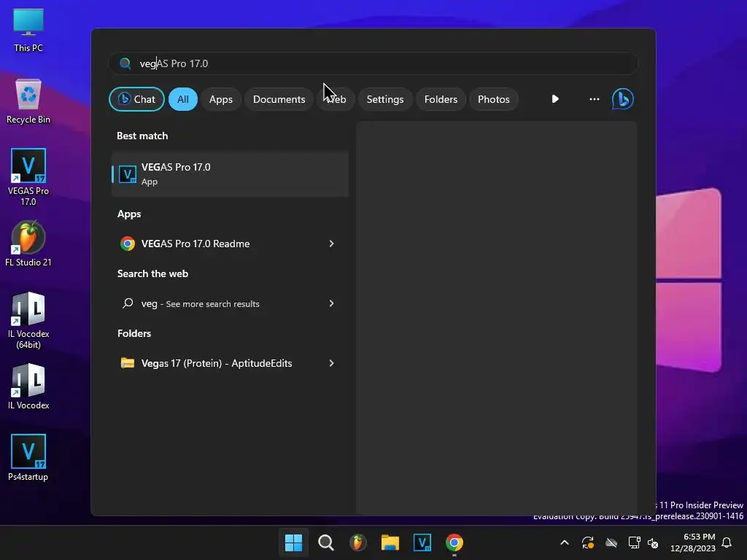
Task: Select IL Vocodex (64bit) desktop shortcut
Action: [x=28, y=321]
